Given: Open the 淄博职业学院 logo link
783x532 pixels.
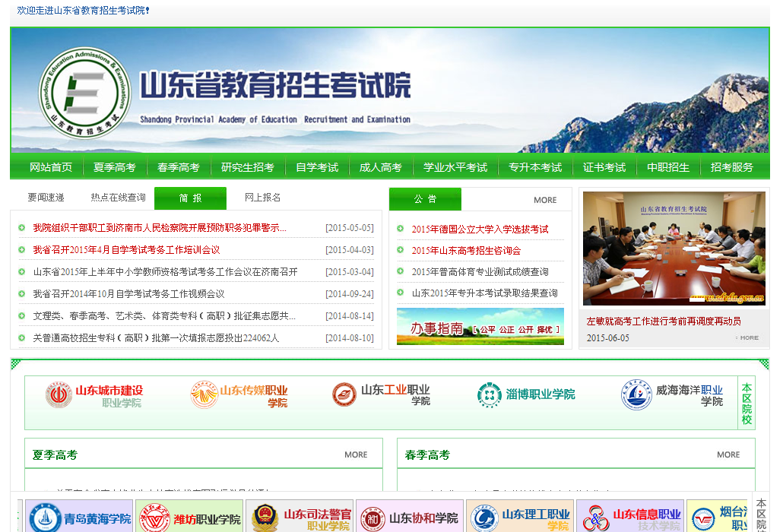Looking at the screenshot, I should pos(526,394).
